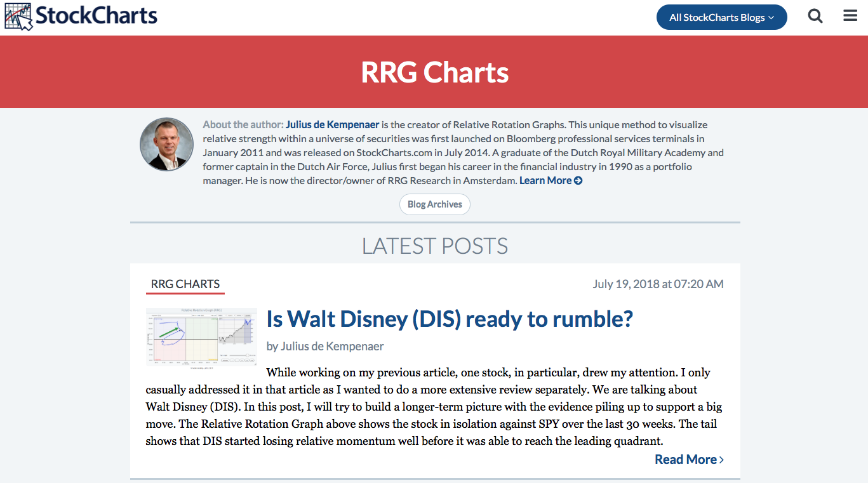Open the StockCharts home logo
868x483 pixels.
81,17
